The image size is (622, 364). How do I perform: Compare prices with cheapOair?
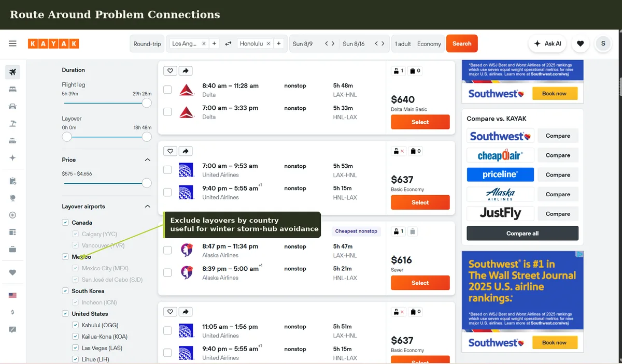558,155
